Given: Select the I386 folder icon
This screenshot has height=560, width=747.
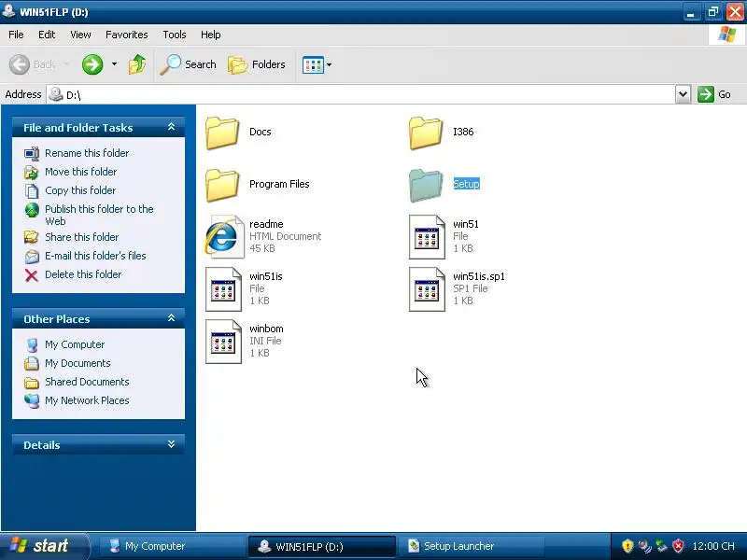Looking at the screenshot, I should tap(426, 133).
